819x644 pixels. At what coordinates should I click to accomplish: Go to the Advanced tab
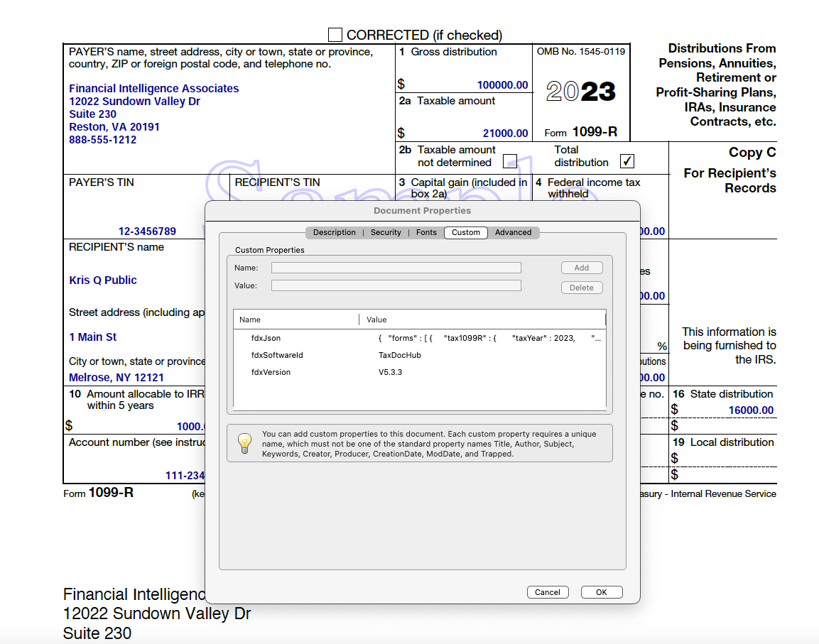tap(513, 232)
